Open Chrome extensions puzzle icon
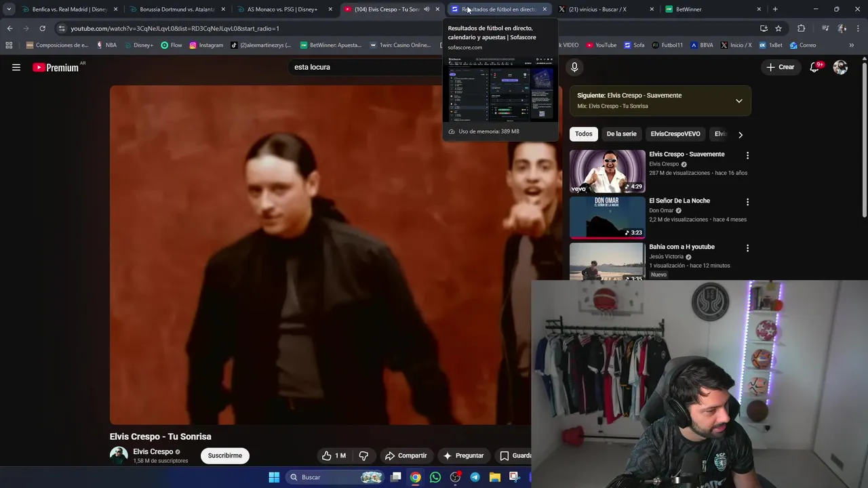The image size is (868, 488). (x=802, y=28)
